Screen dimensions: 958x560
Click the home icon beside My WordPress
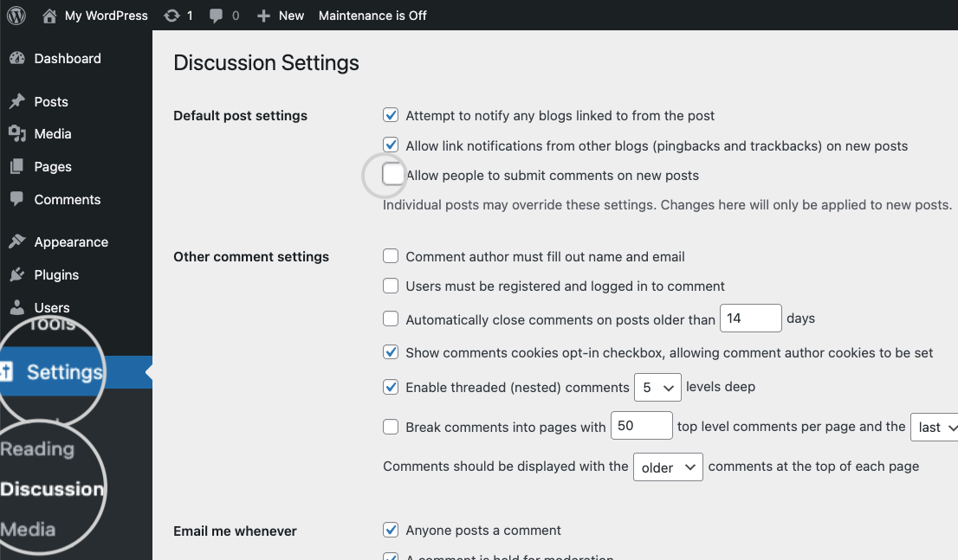49,16
